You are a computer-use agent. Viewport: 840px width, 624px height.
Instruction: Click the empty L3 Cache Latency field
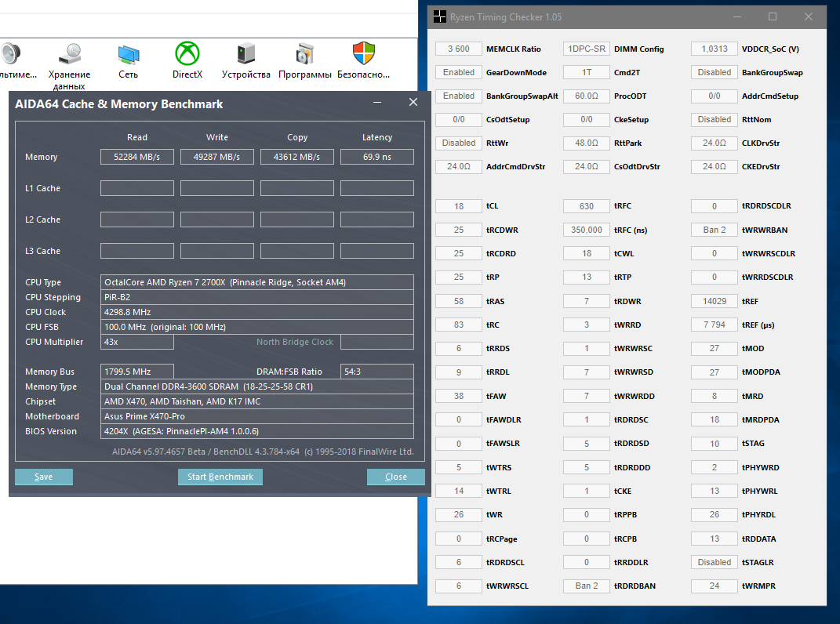pyautogui.click(x=377, y=251)
